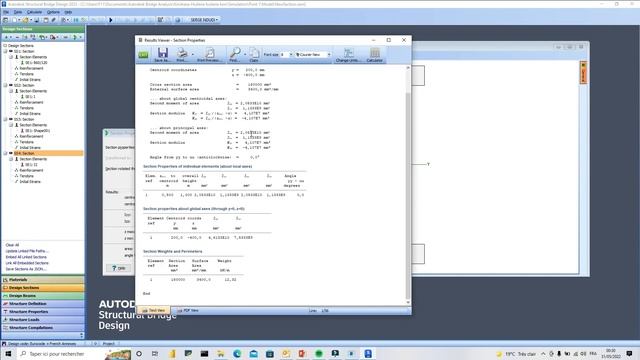Click Embed All Linked Sections link
The width and height of the screenshot is (640, 360).
(x=26, y=257)
